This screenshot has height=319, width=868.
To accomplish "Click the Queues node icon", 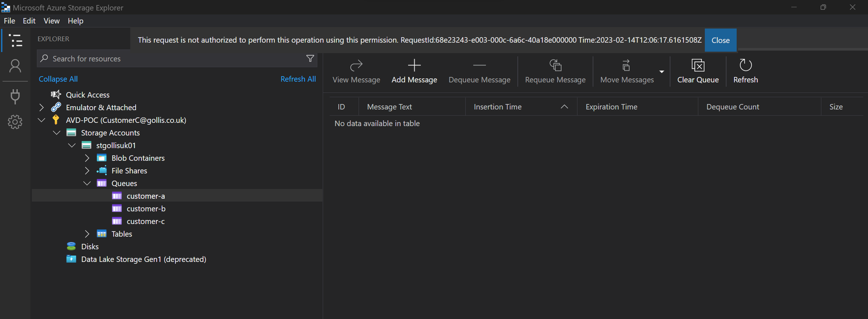I will (102, 183).
